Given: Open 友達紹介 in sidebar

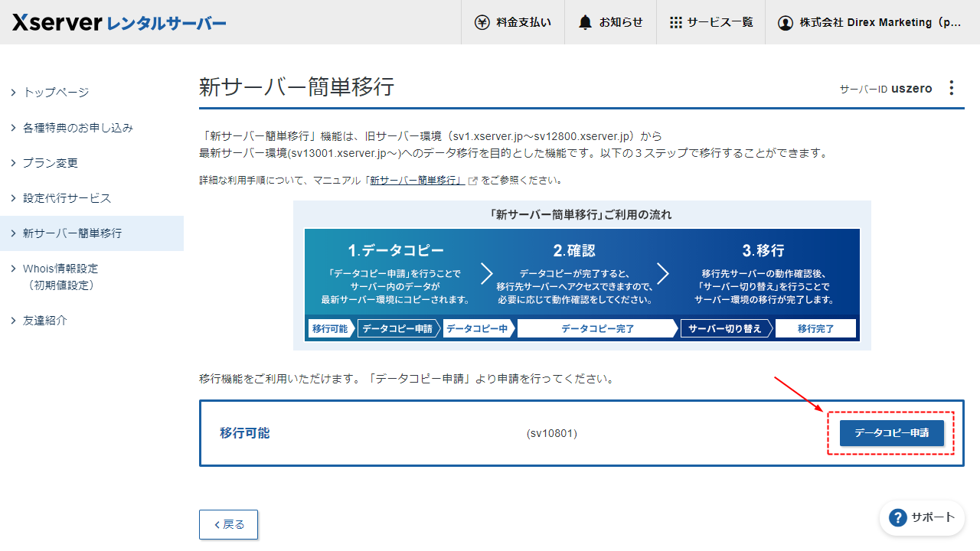Looking at the screenshot, I should point(92,321).
